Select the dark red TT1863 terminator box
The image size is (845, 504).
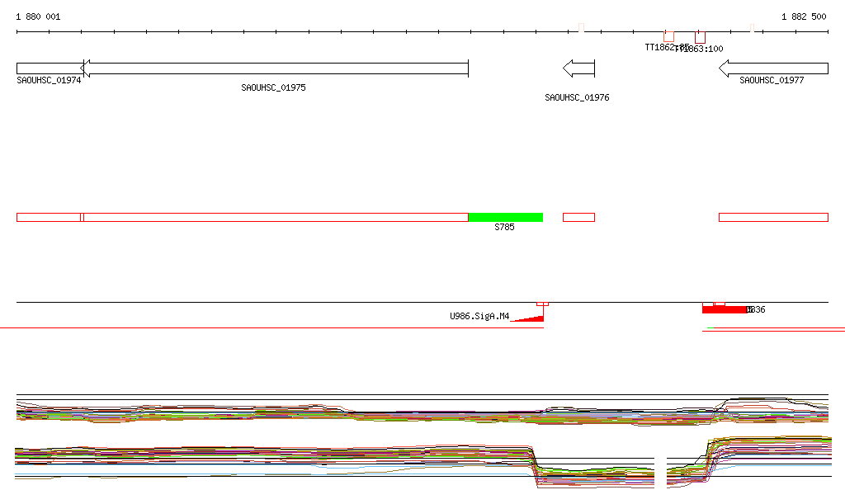pyautogui.click(x=700, y=37)
